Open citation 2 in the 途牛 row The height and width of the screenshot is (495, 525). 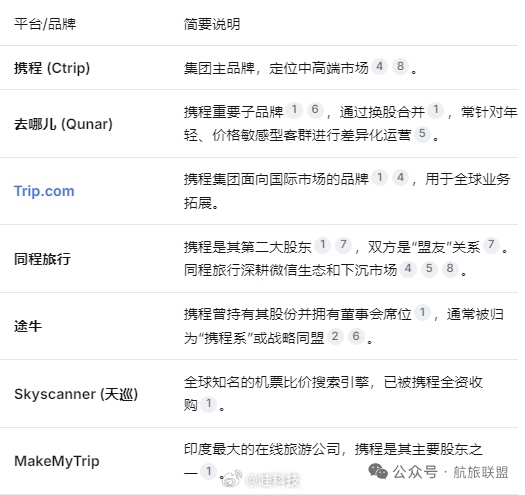click(335, 337)
